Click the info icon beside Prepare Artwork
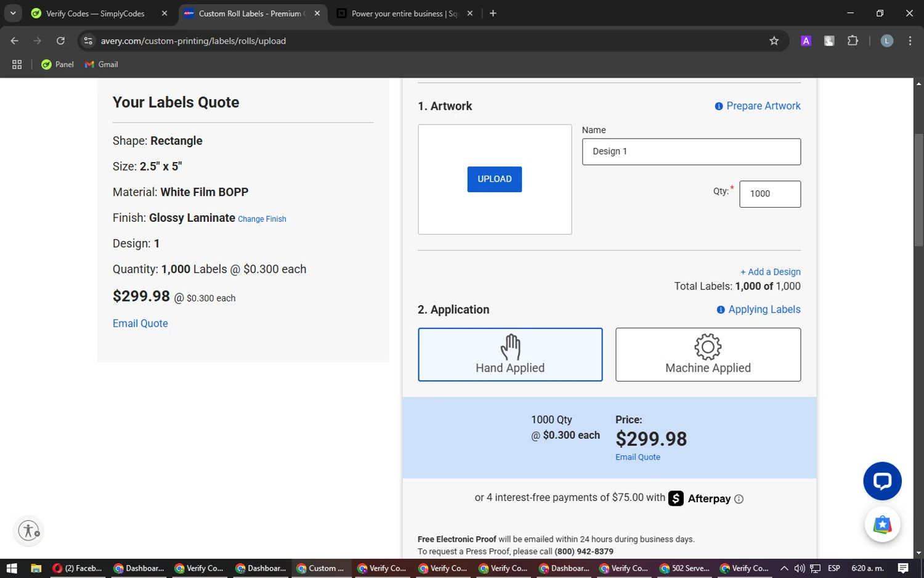This screenshot has height=578, width=924. 718,107
